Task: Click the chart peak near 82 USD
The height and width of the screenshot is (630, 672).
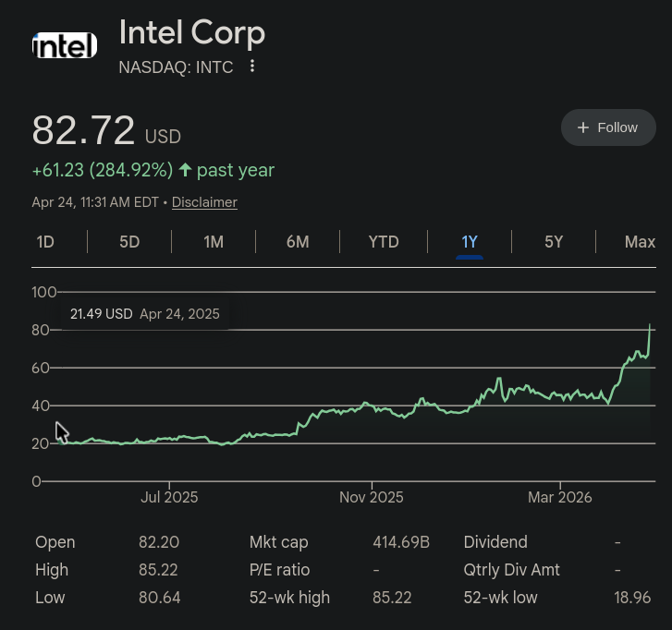Action: pos(651,326)
